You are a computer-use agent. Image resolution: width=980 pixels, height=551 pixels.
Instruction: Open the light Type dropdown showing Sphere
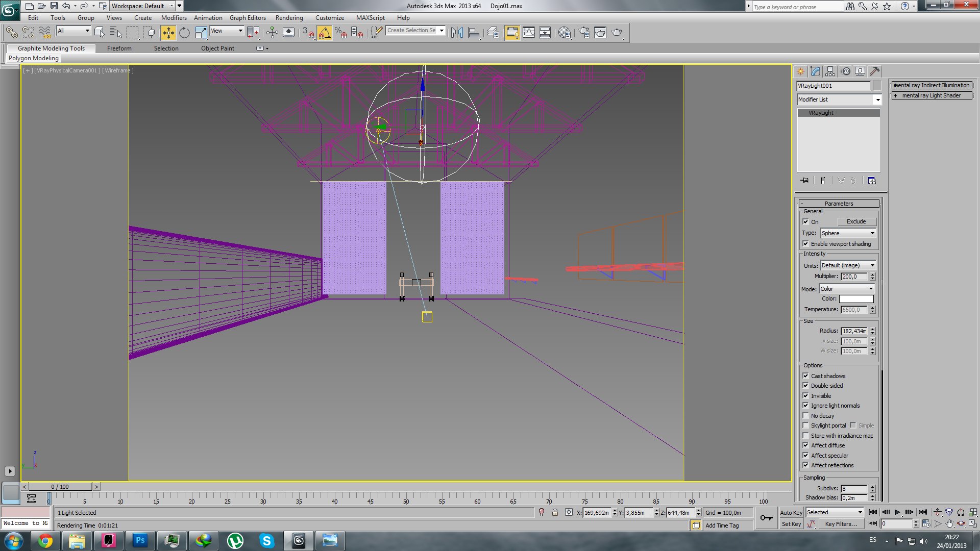click(848, 233)
